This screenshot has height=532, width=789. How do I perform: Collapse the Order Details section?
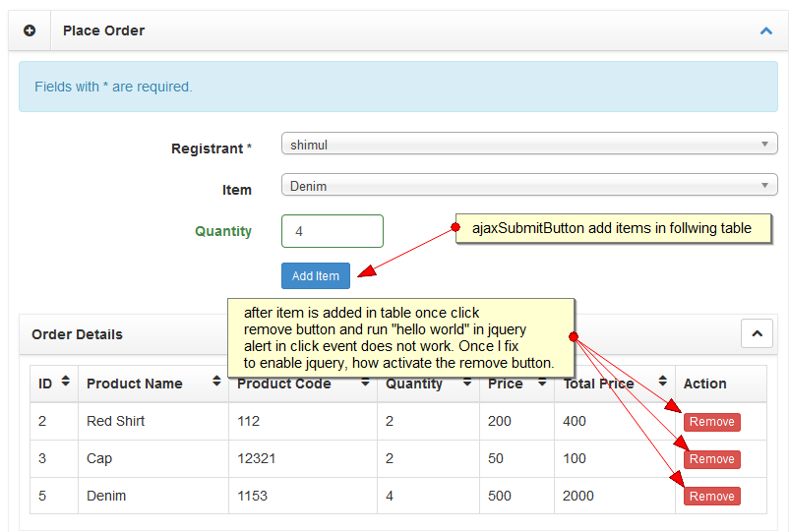(756, 333)
